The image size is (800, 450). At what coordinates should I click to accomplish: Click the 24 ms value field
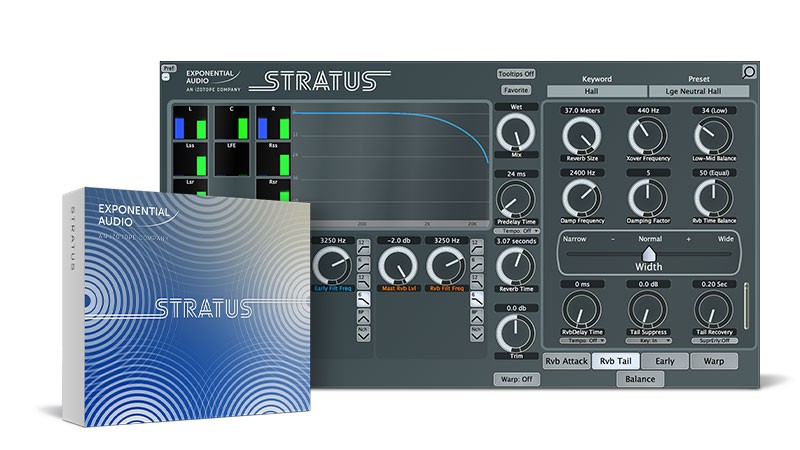tap(516, 174)
